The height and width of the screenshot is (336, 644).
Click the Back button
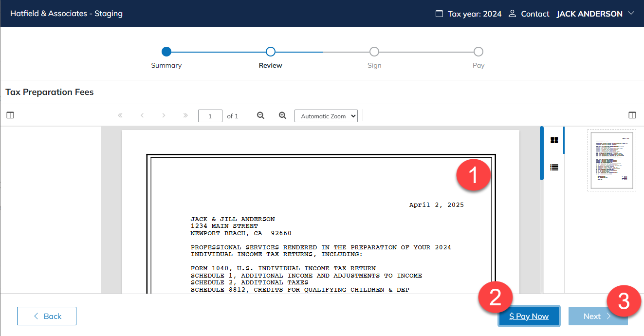point(47,316)
